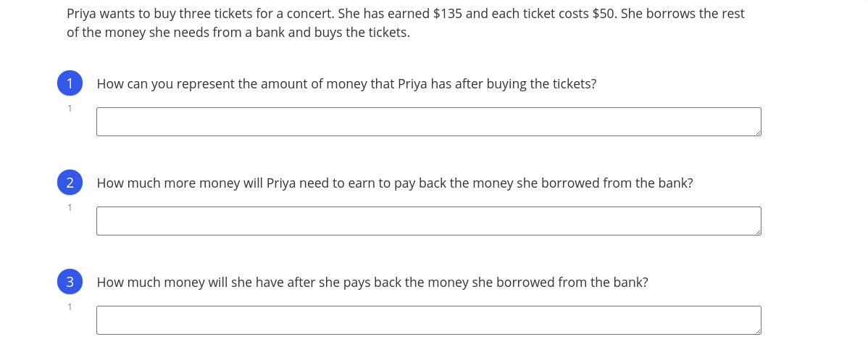Click small point value under question 1 badge

(70, 109)
